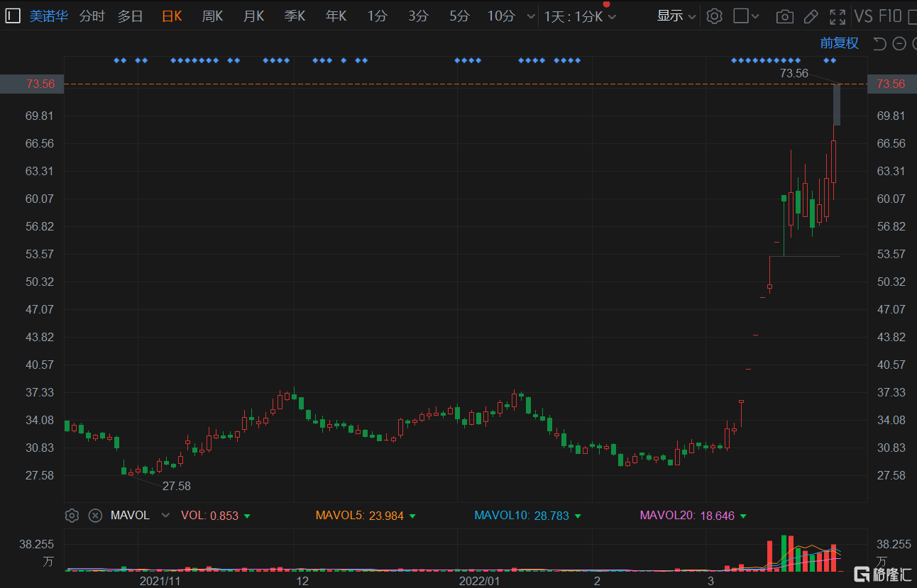917x588 pixels.
Task: Toggle the sidebar panel icon at top-left
Action: 13,16
